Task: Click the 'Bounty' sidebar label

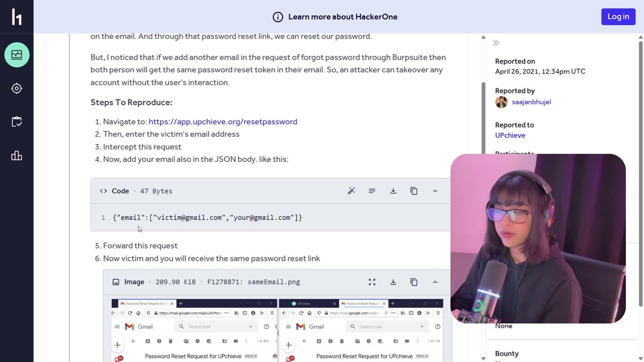Action: tap(507, 354)
